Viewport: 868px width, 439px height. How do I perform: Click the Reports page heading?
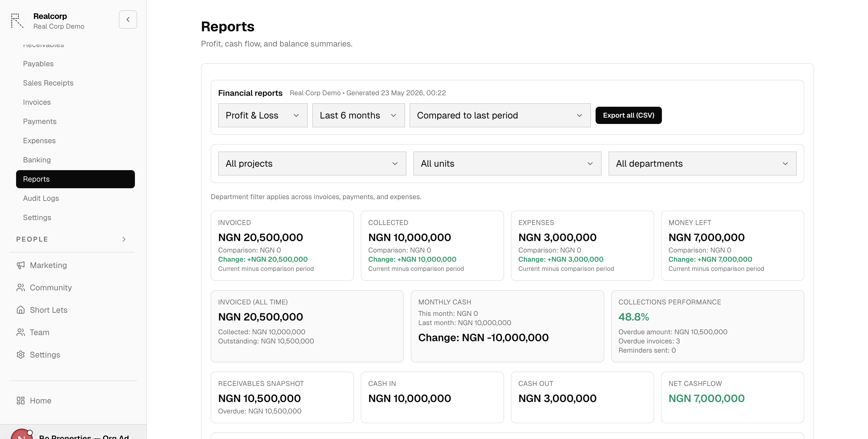(x=227, y=27)
